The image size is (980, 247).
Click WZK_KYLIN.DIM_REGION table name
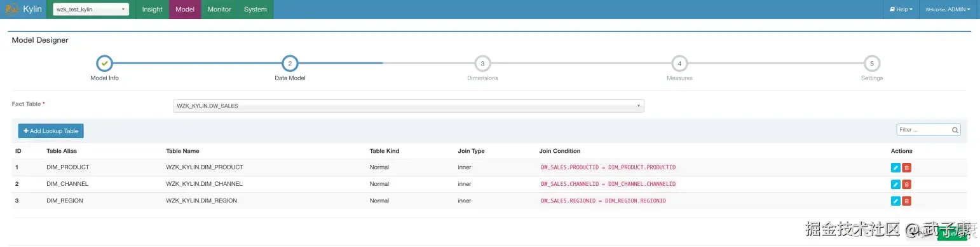pos(201,201)
